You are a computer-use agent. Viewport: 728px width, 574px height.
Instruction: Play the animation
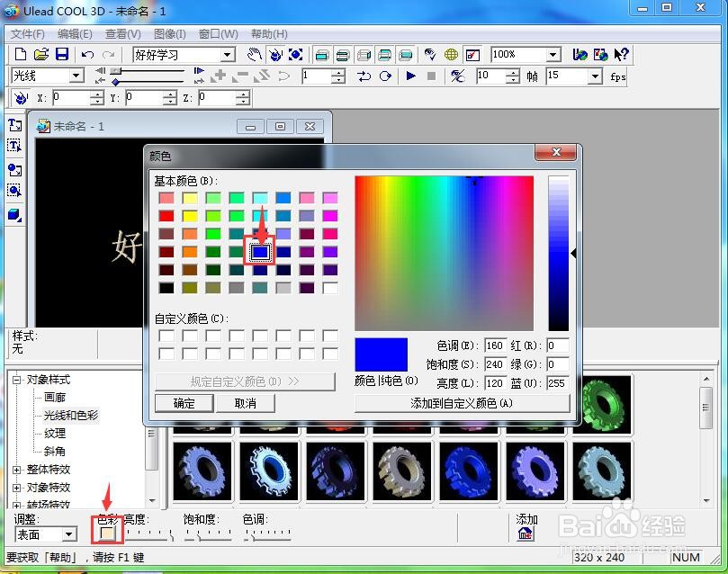click(410, 76)
